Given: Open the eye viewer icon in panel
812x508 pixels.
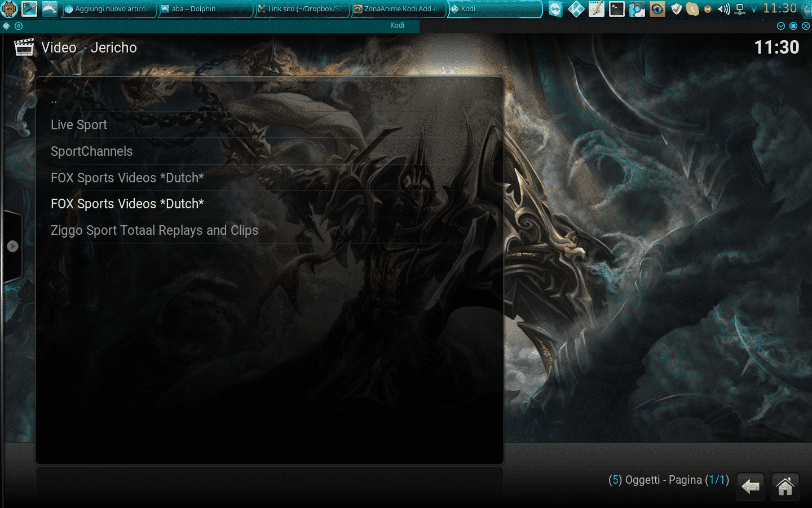Looking at the screenshot, I should click(657, 9).
